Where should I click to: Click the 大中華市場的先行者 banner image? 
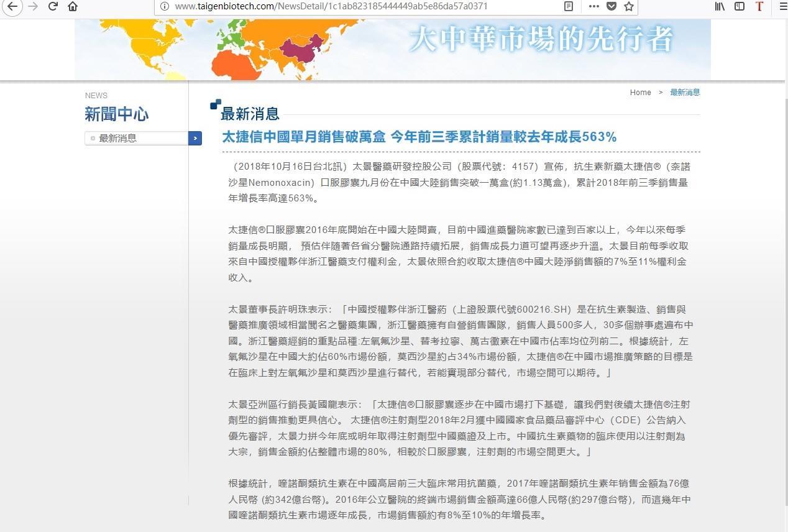[393, 49]
